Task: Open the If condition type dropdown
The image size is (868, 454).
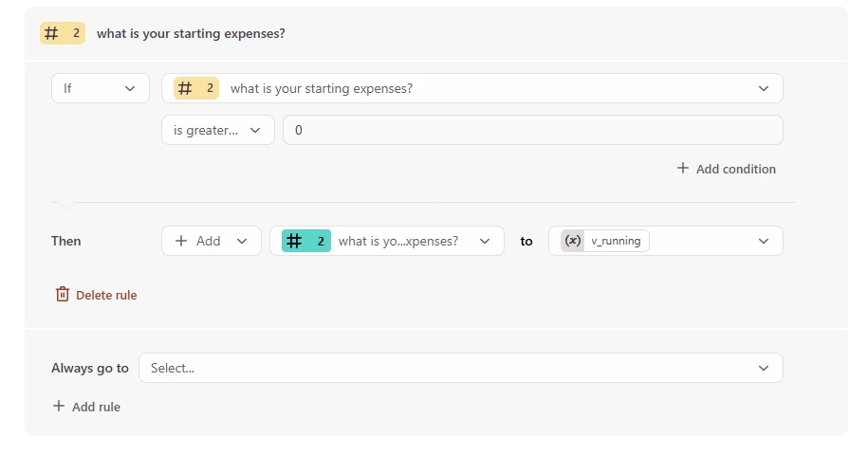Action: click(100, 88)
